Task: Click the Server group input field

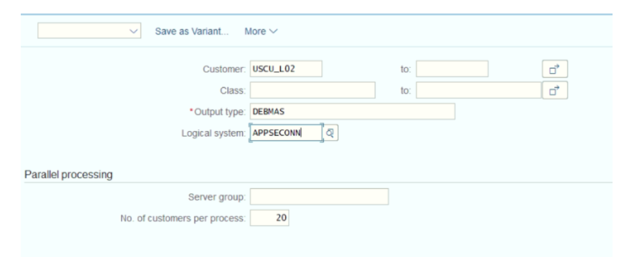Action: coord(319,197)
